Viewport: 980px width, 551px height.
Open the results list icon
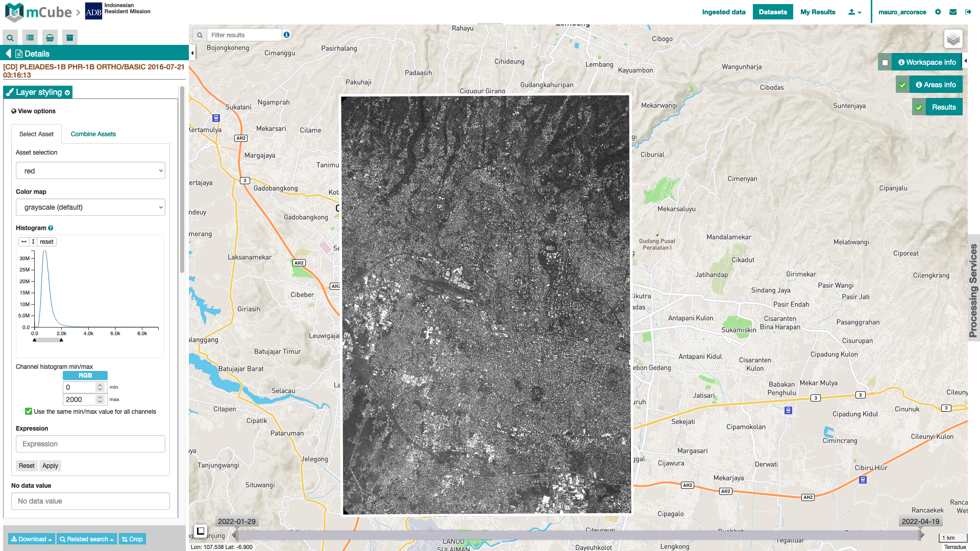point(30,38)
